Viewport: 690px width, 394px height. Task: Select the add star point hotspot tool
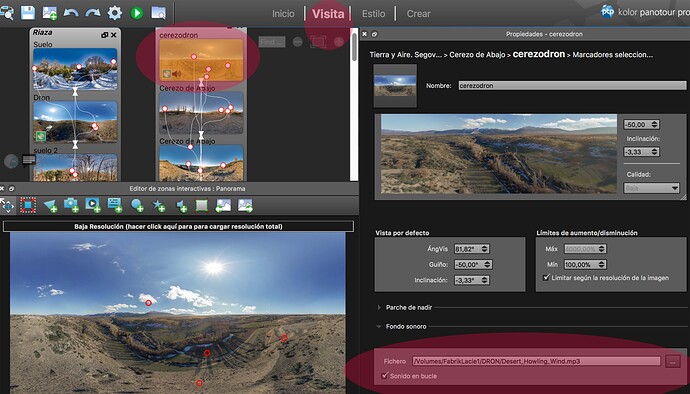pos(159,206)
